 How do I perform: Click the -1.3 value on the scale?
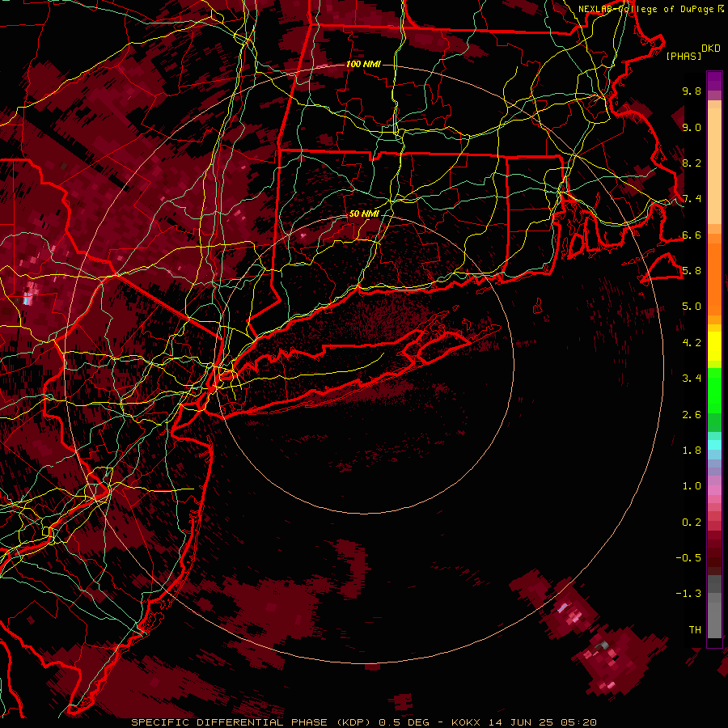coord(688,594)
